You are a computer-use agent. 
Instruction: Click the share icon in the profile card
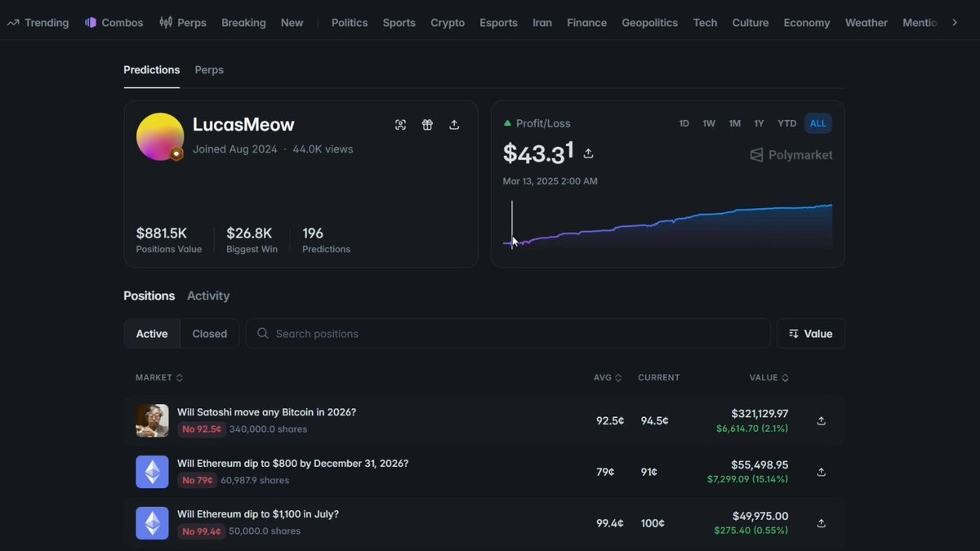pyautogui.click(x=454, y=125)
